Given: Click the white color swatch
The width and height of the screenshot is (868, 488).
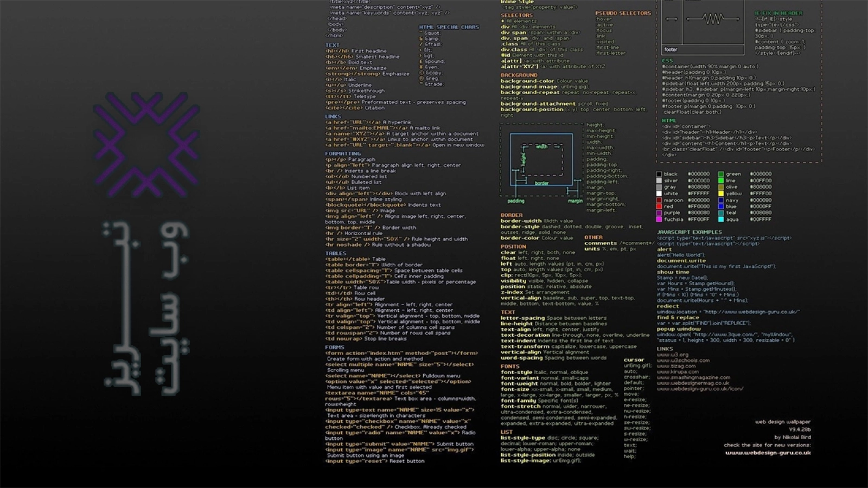Looking at the screenshot, I should coord(659,194).
